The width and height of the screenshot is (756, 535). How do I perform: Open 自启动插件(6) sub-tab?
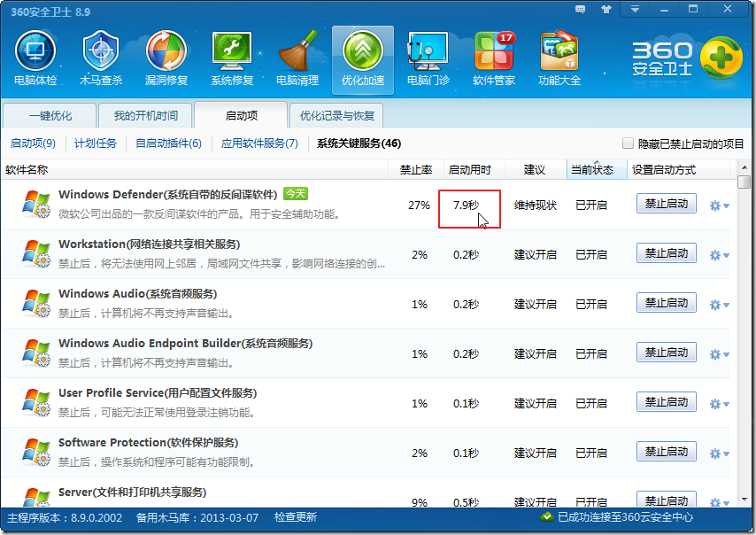(168, 143)
